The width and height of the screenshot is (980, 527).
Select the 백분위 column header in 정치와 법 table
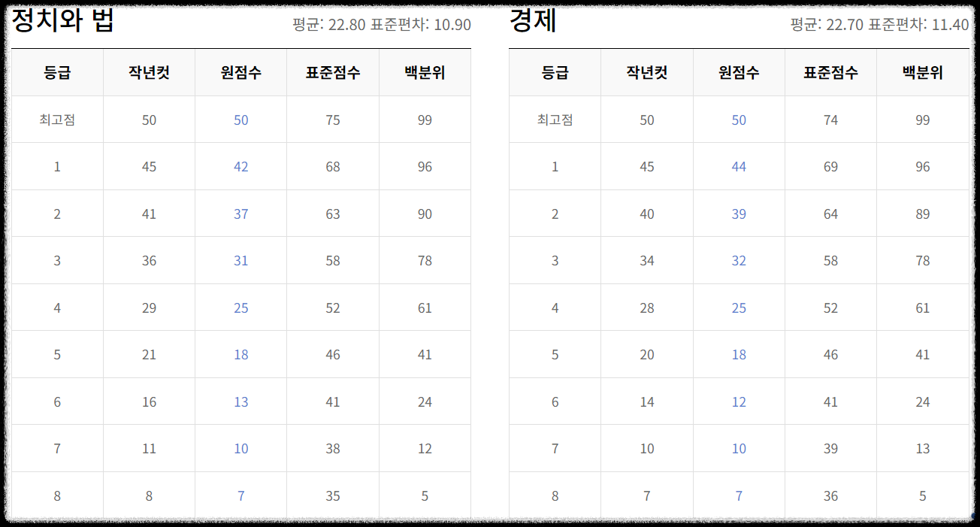pyautogui.click(x=425, y=71)
